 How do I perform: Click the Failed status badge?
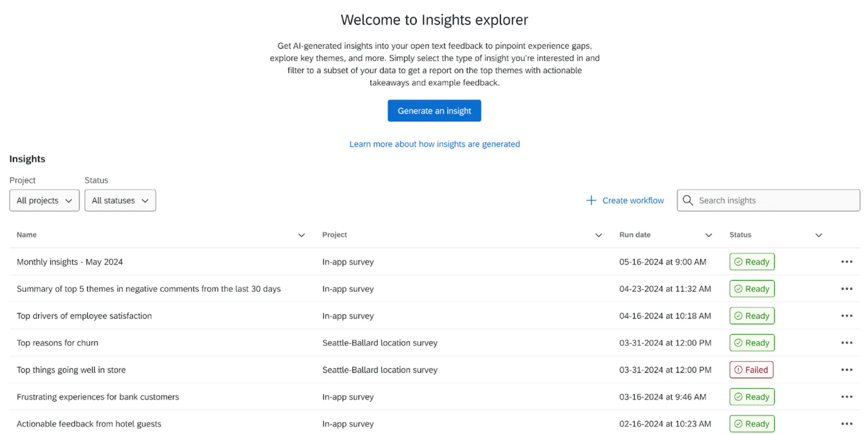[751, 370]
